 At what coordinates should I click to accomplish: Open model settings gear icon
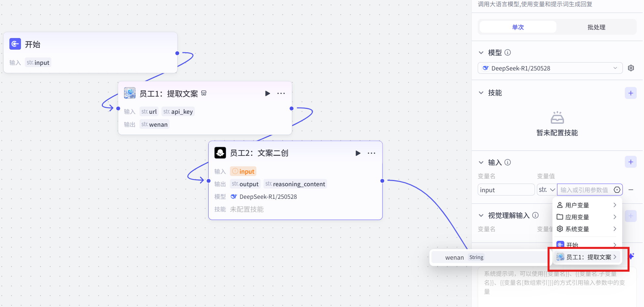pyautogui.click(x=631, y=68)
